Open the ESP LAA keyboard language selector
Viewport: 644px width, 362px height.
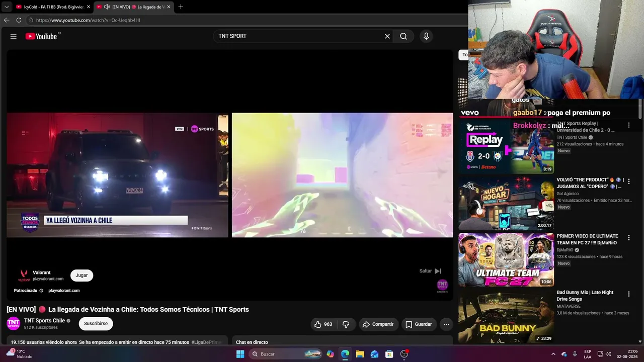(x=588, y=354)
